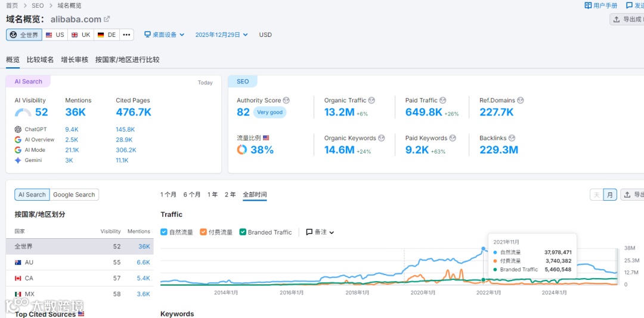Click the ChatGPT logo icon
The height and width of the screenshot is (318, 644).
[18, 129]
